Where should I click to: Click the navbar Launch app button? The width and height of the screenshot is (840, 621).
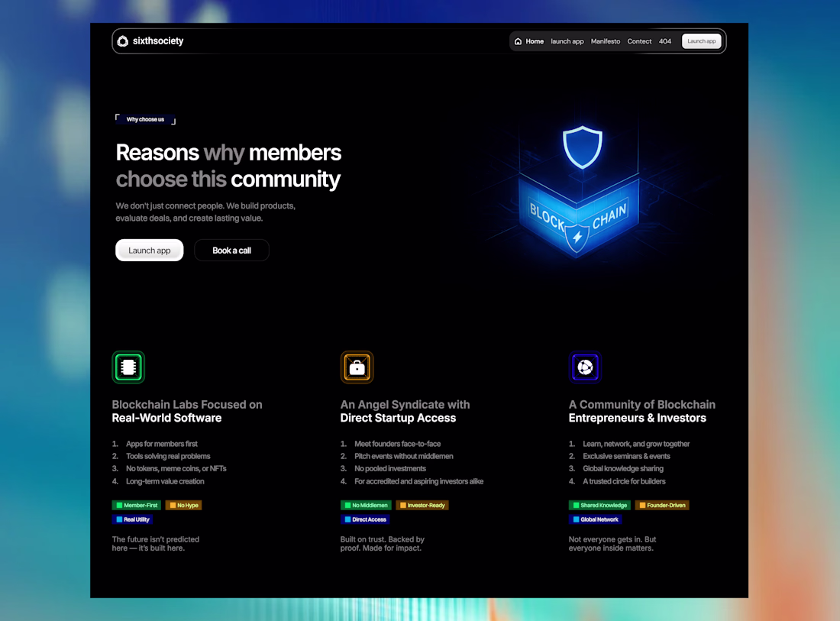coord(701,41)
